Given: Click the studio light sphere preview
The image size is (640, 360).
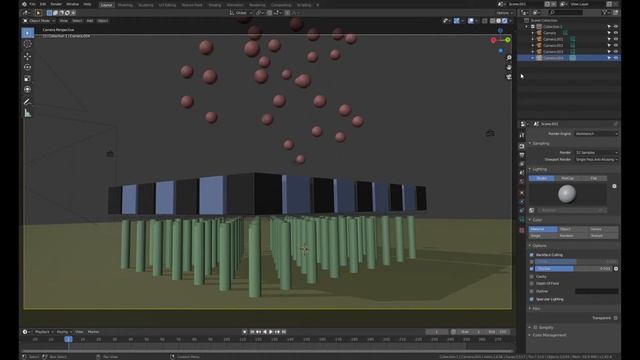Looking at the screenshot, I should pos(567,194).
